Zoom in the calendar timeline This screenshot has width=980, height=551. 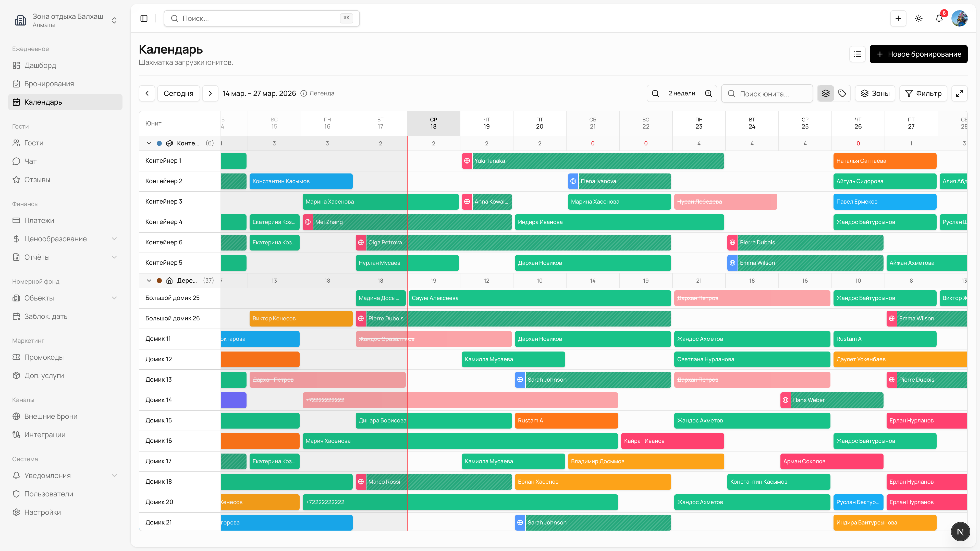pyautogui.click(x=708, y=94)
